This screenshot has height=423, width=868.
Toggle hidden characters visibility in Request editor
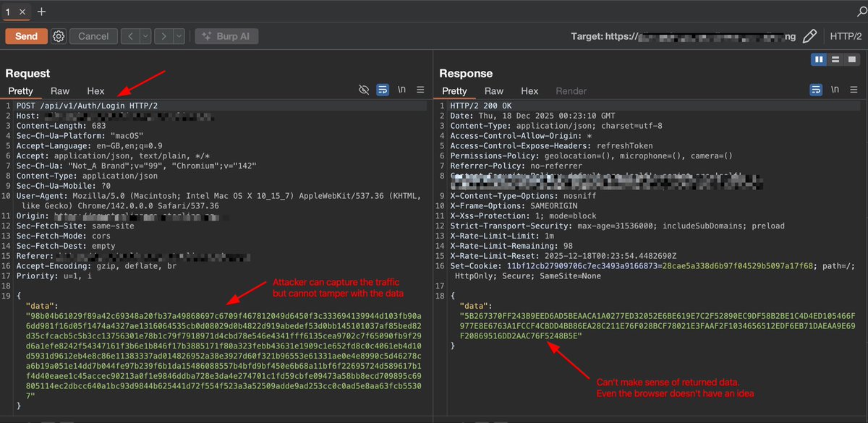click(x=365, y=89)
